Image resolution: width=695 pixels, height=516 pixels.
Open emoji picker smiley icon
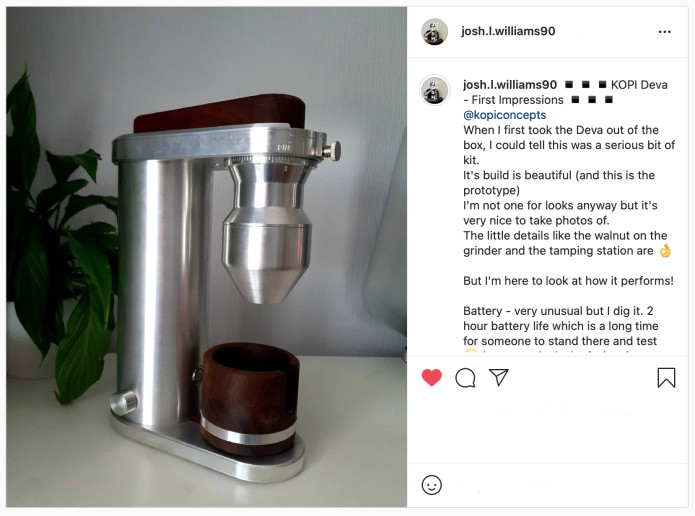(431, 485)
